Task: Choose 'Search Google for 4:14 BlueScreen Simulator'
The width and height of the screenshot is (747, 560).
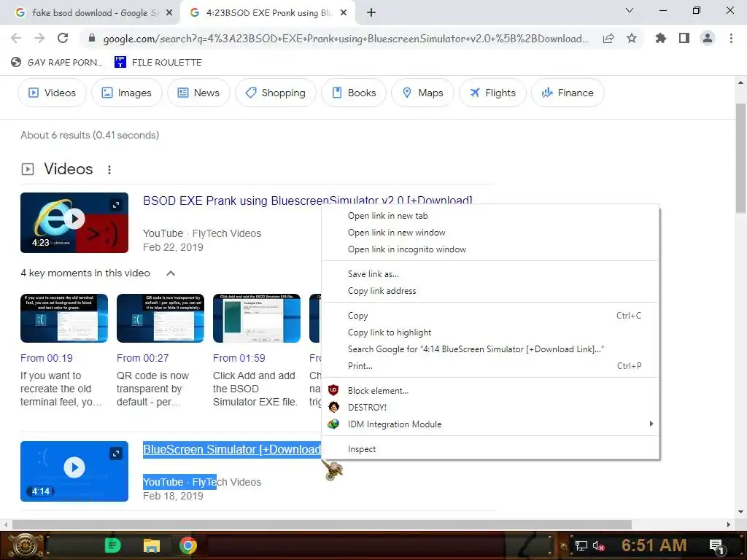Action: pos(491,349)
